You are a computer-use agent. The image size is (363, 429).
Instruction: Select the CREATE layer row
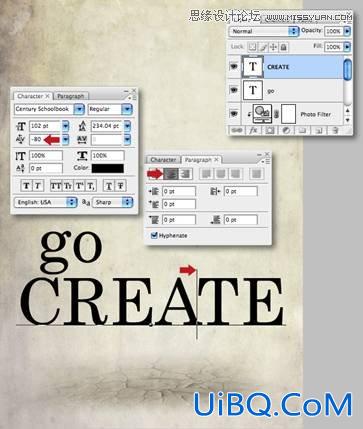pyautogui.click(x=286, y=67)
